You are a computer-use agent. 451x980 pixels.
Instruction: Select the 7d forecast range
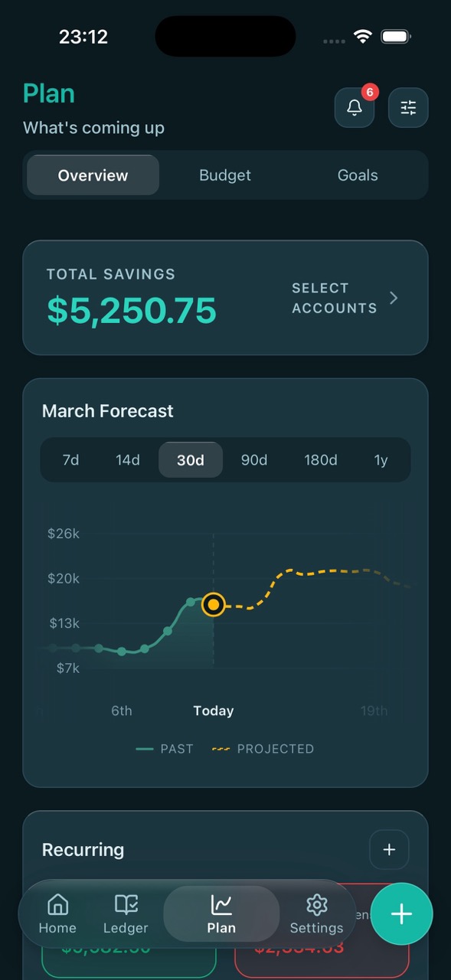pos(71,460)
